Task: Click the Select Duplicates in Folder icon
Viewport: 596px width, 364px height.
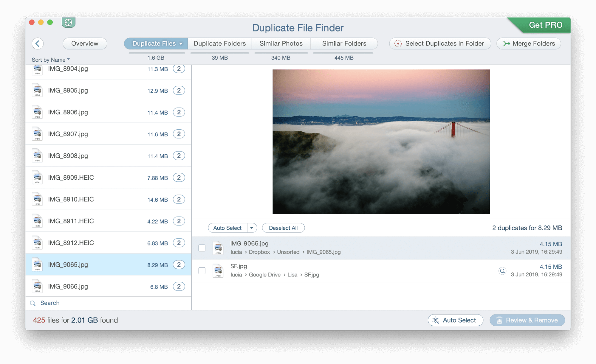Action: point(397,43)
